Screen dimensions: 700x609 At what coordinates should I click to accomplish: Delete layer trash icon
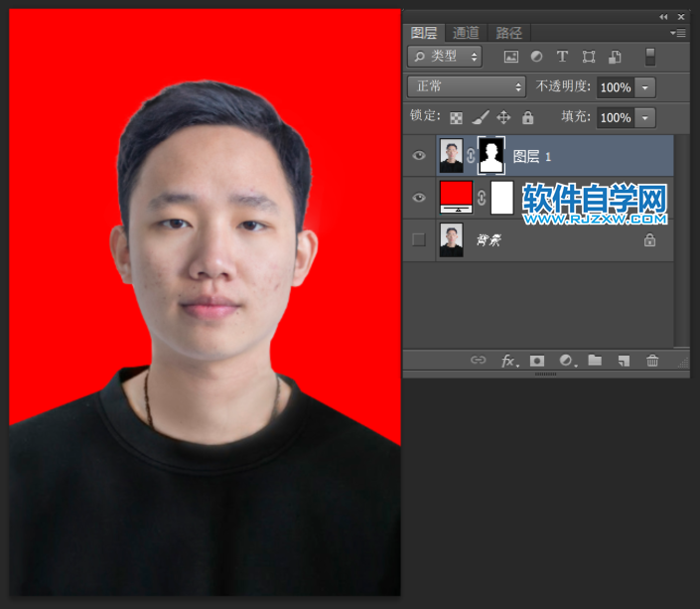pos(652,360)
